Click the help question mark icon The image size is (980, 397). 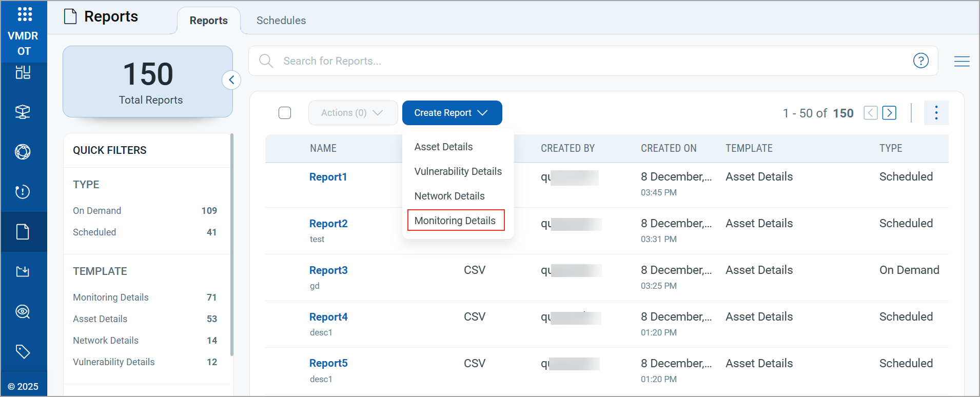pos(920,61)
